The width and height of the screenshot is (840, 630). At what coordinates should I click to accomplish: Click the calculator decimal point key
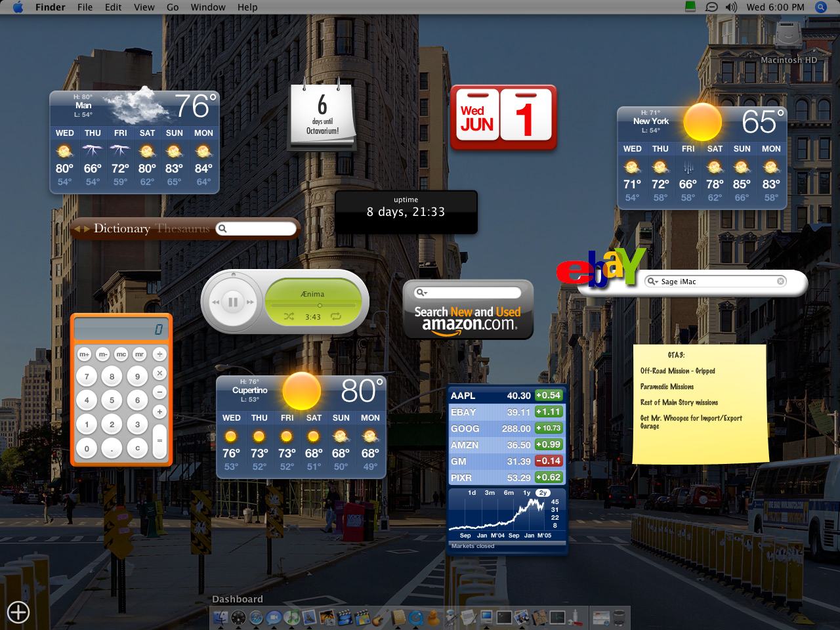pyautogui.click(x=112, y=449)
